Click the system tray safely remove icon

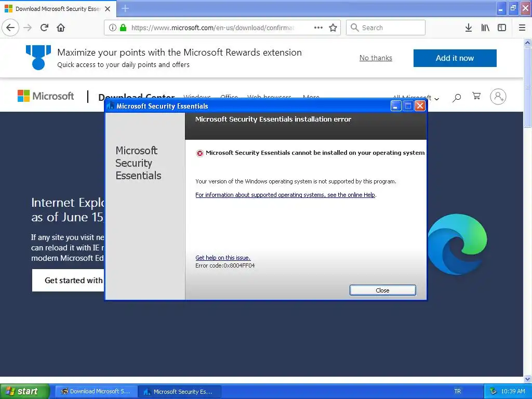tap(493, 391)
